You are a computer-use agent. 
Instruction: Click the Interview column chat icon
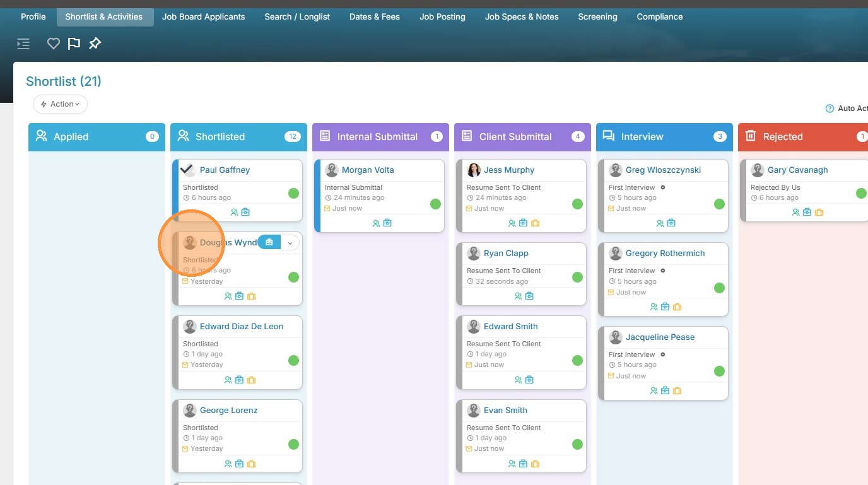[609, 136]
